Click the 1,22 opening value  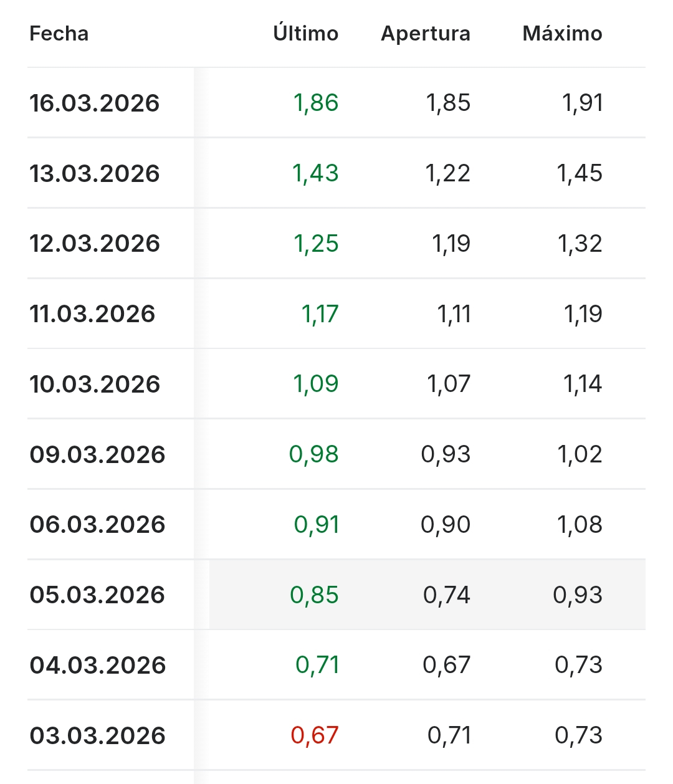click(447, 173)
